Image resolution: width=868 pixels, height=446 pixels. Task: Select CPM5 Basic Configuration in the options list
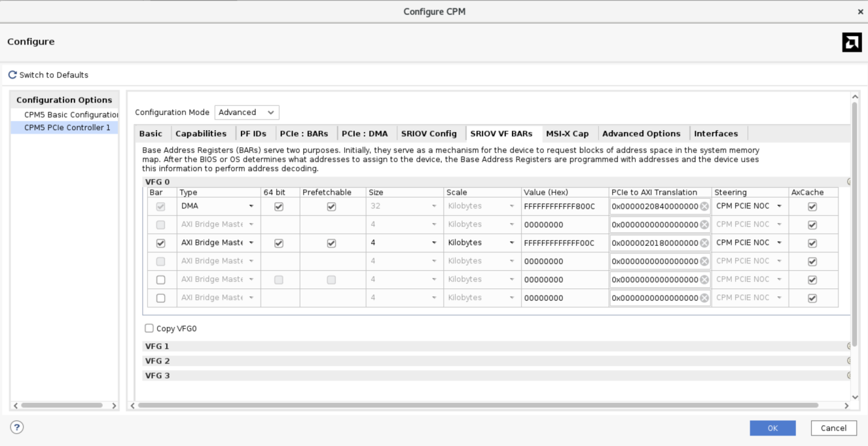[71, 114]
